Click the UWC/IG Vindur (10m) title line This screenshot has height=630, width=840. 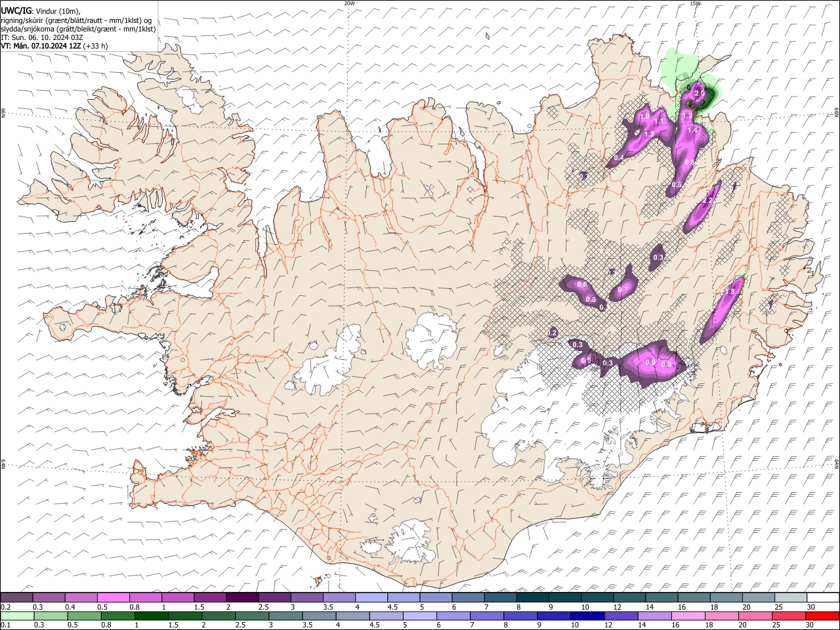41,10
